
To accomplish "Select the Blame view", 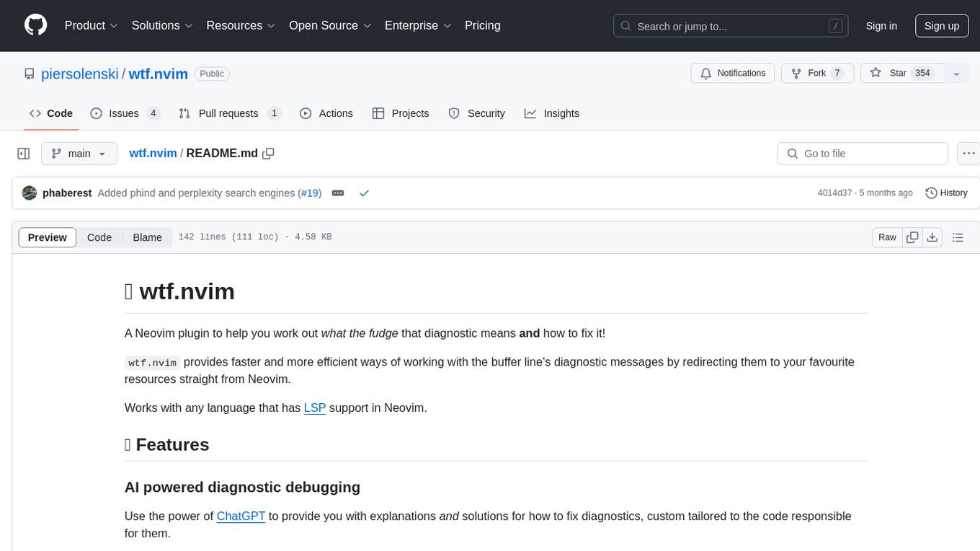I will tap(148, 237).
